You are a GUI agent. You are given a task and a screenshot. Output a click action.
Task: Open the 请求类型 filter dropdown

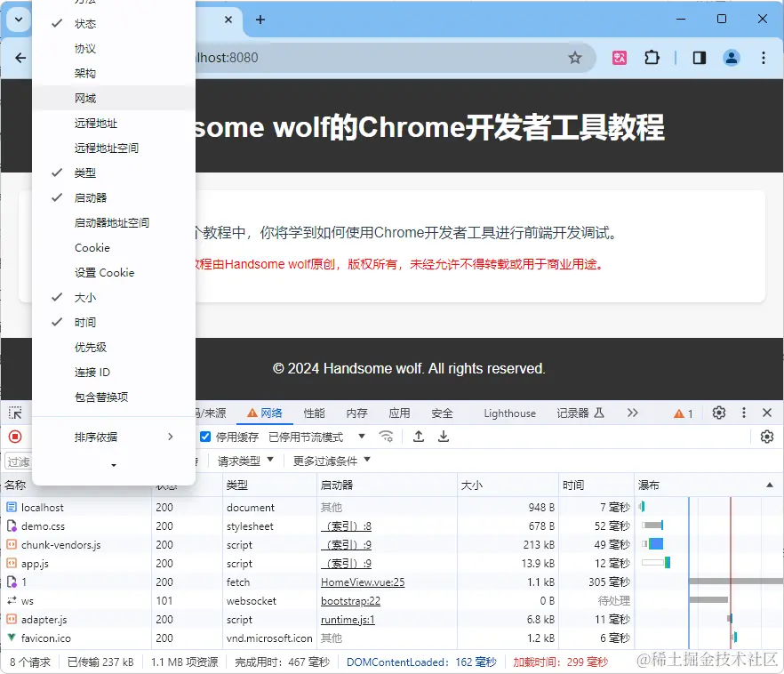245,461
